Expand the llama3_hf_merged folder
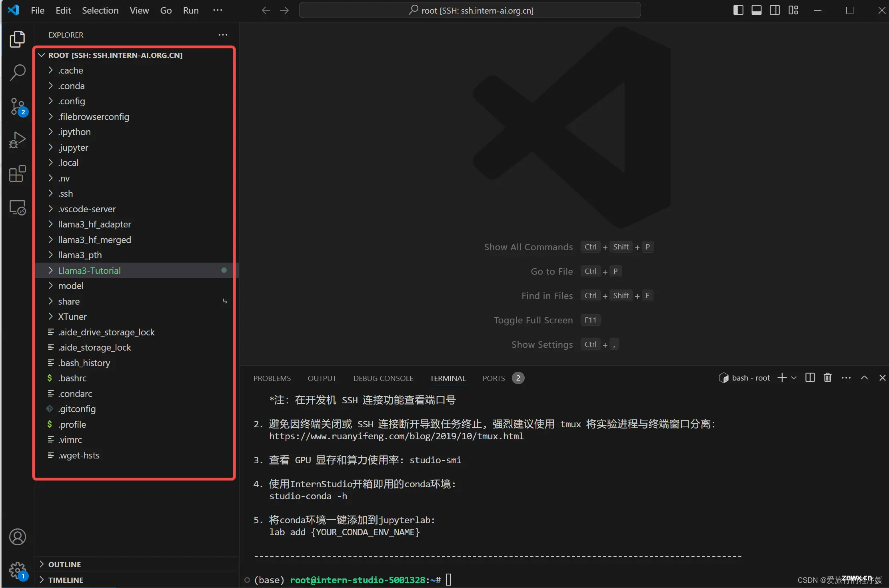889x588 pixels. pos(136,240)
